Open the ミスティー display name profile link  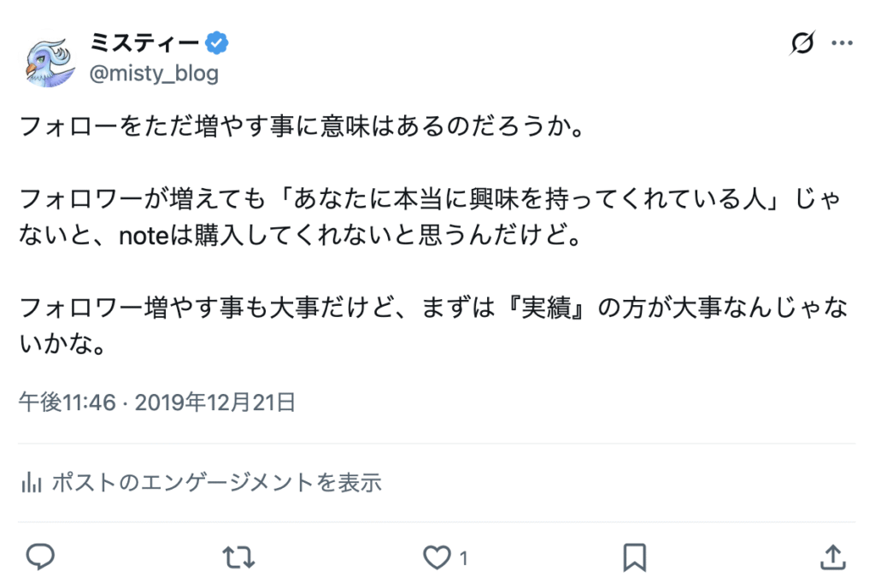144,42
